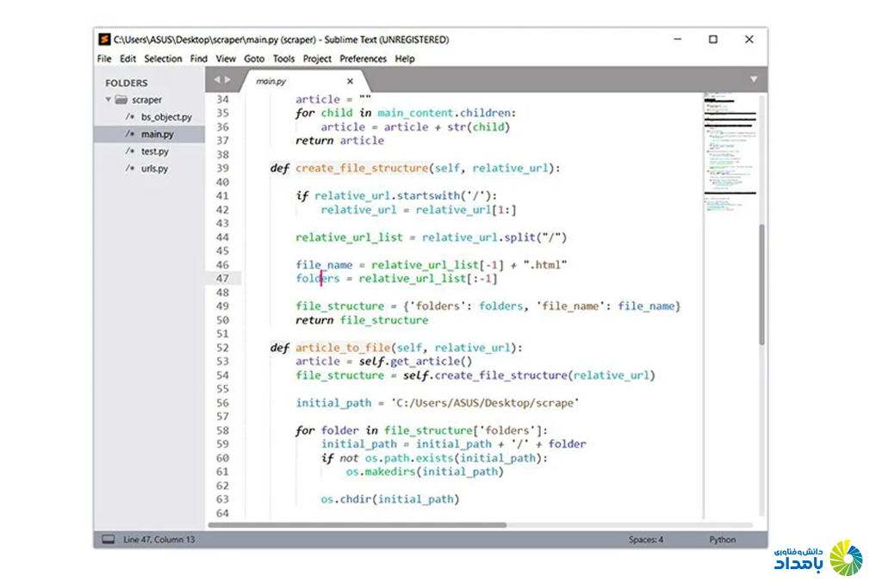Open the Selection menu
This screenshot has width=882, height=588.
[x=163, y=59]
